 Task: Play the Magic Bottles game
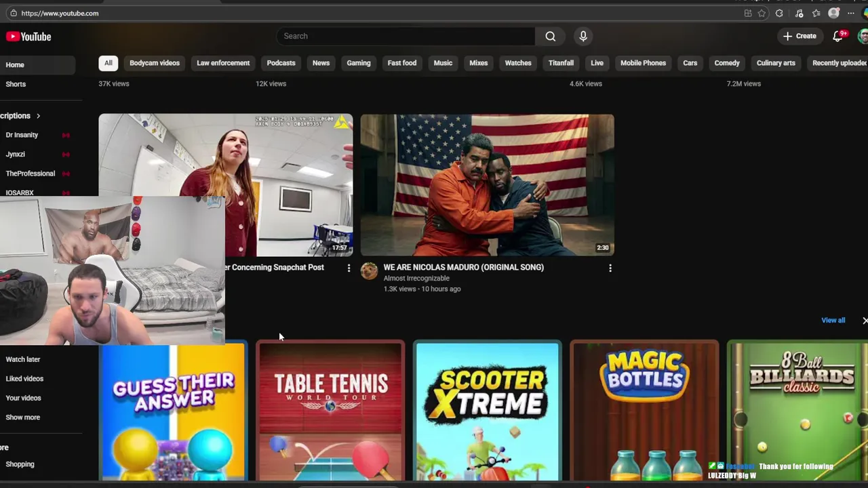pyautogui.click(x=644, y=411)
